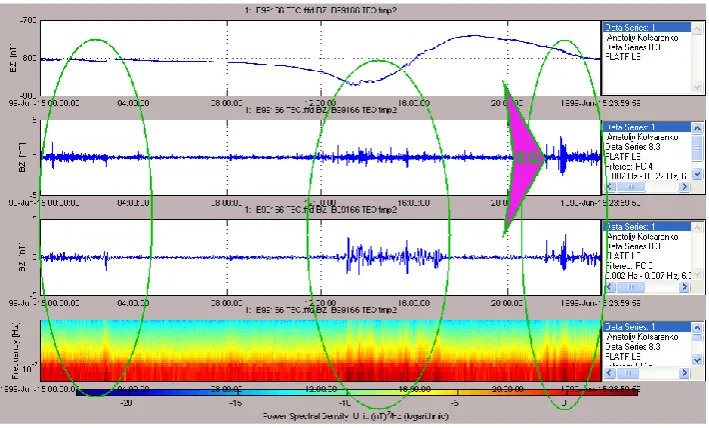Click horizontal scrollbar thumb of FC 4 filtered list
This screenshot has width=709, height=428.
point(630,186)
